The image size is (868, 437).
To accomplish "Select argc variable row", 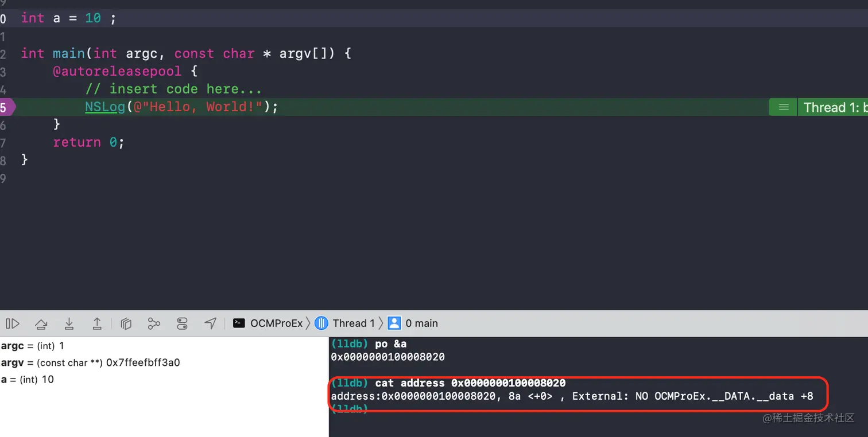I will (164, 346).
